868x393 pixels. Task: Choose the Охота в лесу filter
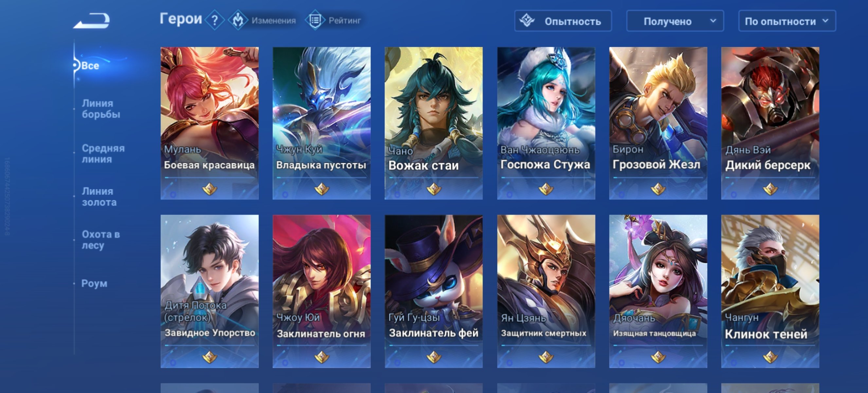tap(101, 240)
